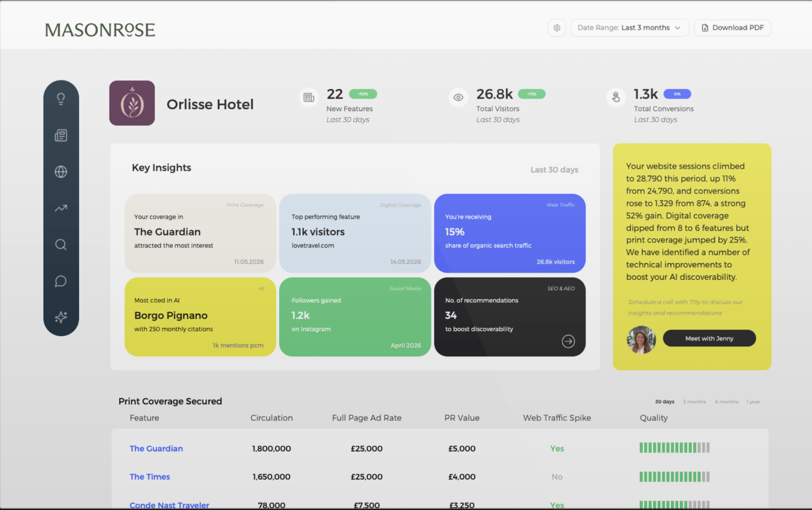Screen dimensions: 812x510
Task: Select the 6 months range tab
Action: pyautogui.click(x=726, y=401)
